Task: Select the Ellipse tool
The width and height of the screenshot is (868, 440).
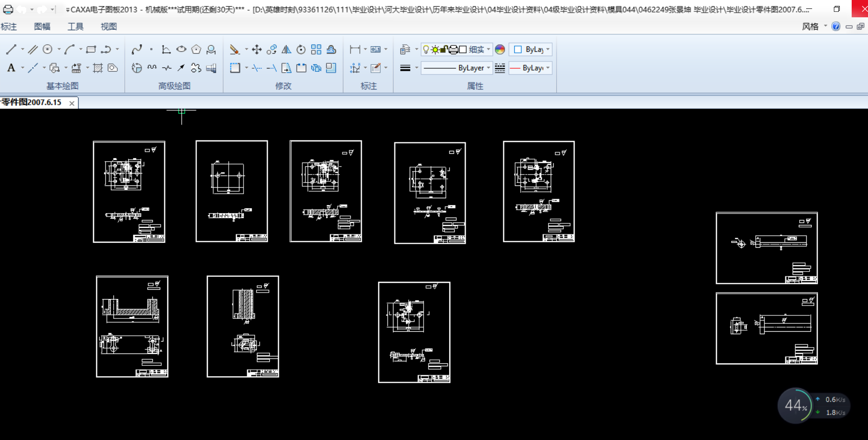Action: [181, 49]
